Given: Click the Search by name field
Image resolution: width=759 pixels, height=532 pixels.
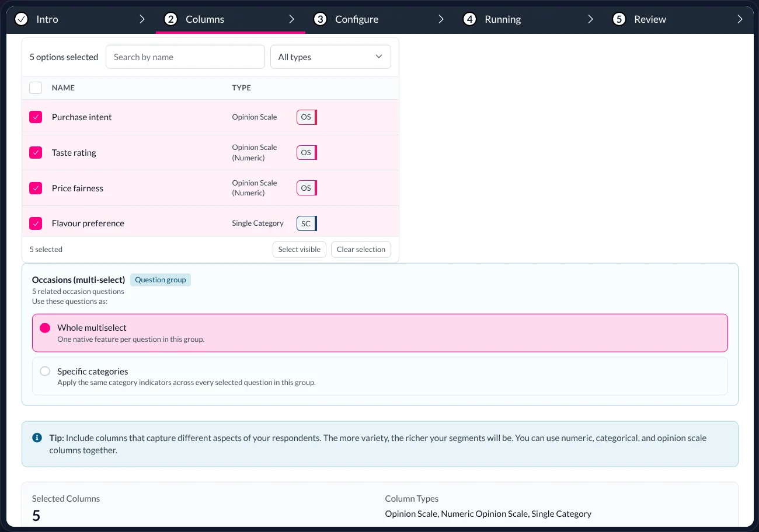Looking at the screenshot, I should click(185, 57).
